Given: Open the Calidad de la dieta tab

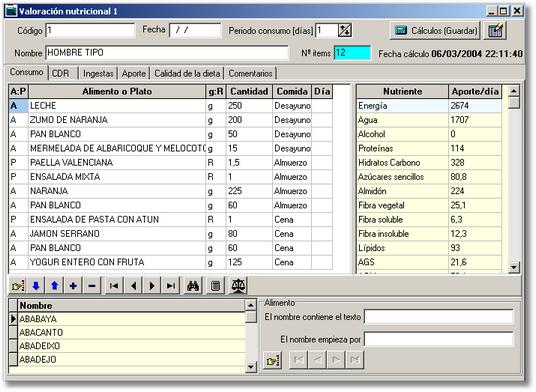Looking at the screenshot, I should pos(187,73).
